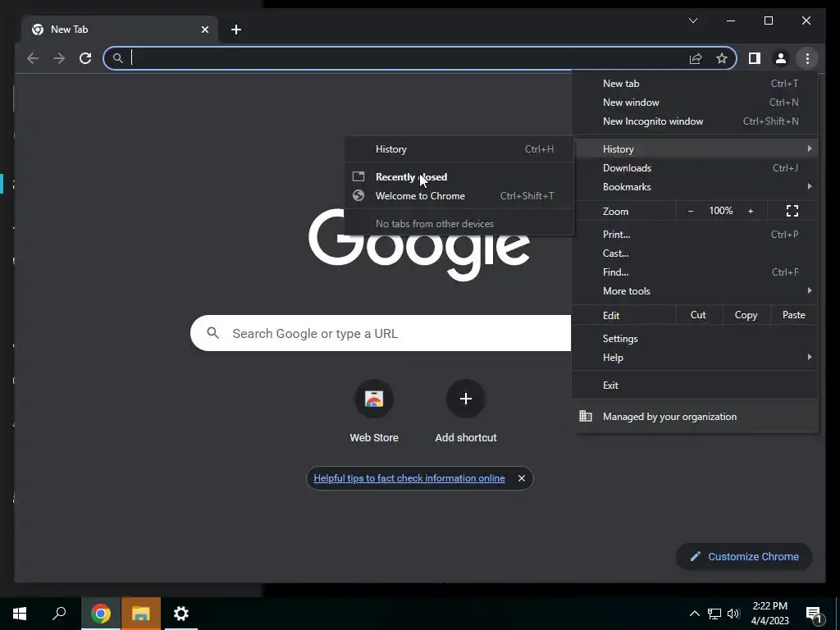
Task: Expand the More tools submenu
Action: 695,291
